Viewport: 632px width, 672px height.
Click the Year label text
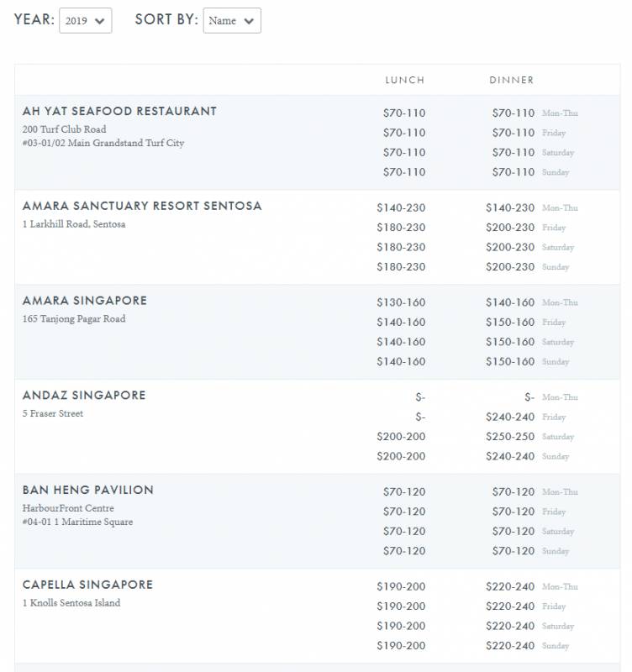coord(33,20)
